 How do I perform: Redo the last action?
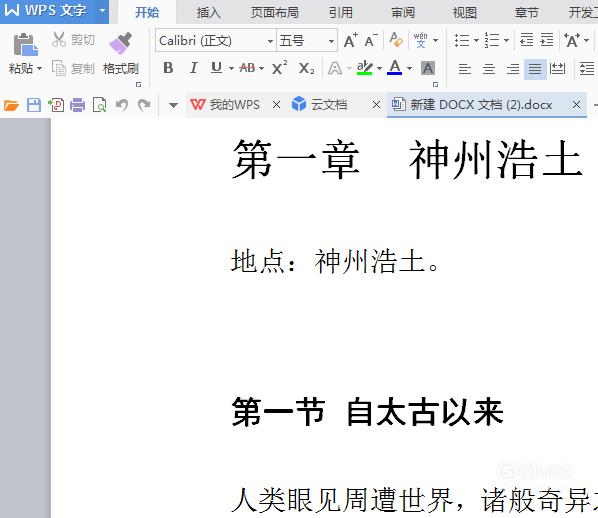click(144, 105)
